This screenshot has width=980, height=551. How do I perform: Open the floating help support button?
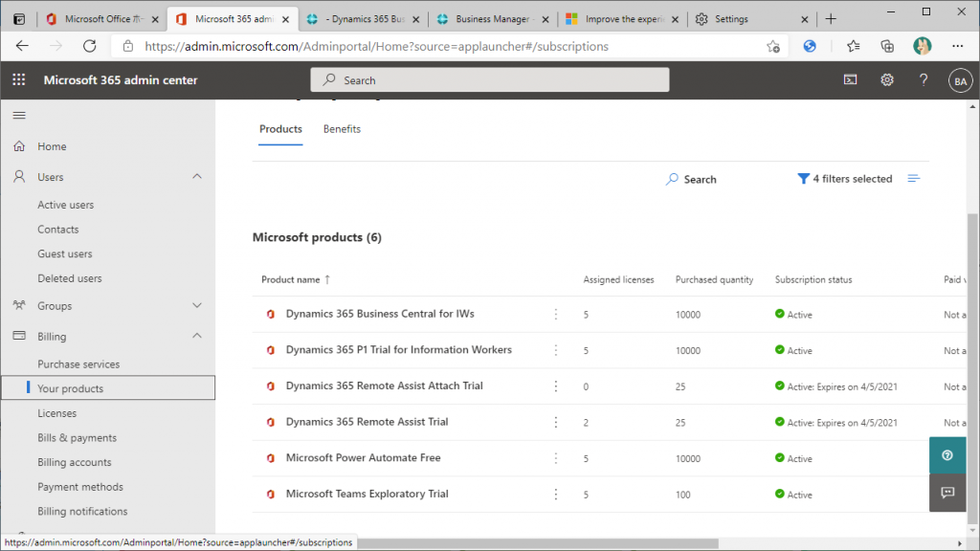947,455
